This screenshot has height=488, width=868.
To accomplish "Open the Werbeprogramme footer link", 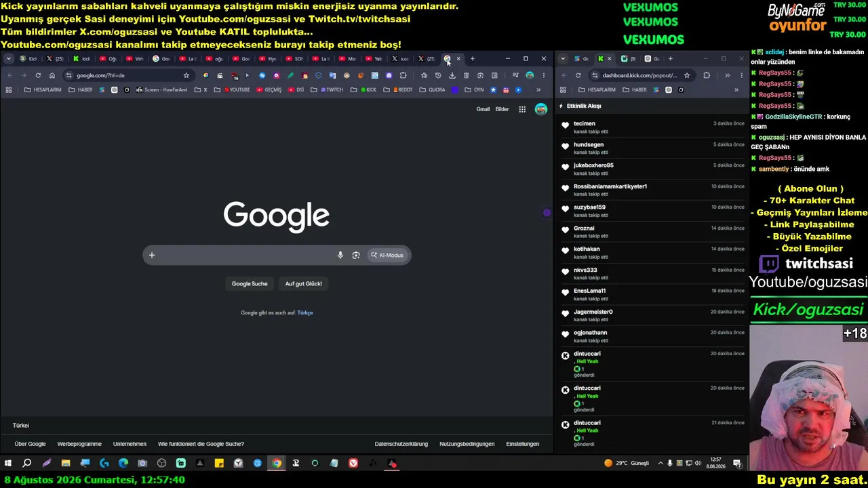I will [x=79, y=444].
